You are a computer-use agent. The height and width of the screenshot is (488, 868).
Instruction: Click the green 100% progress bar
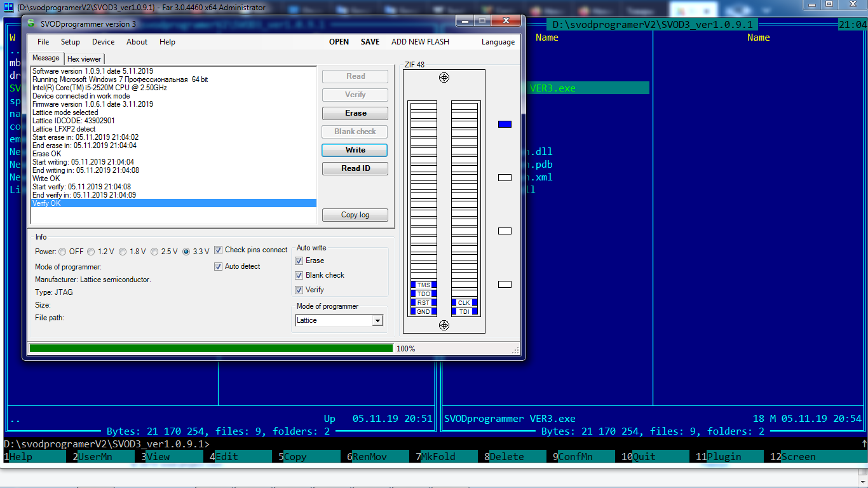pyautogui.click(x=211, y=348)
